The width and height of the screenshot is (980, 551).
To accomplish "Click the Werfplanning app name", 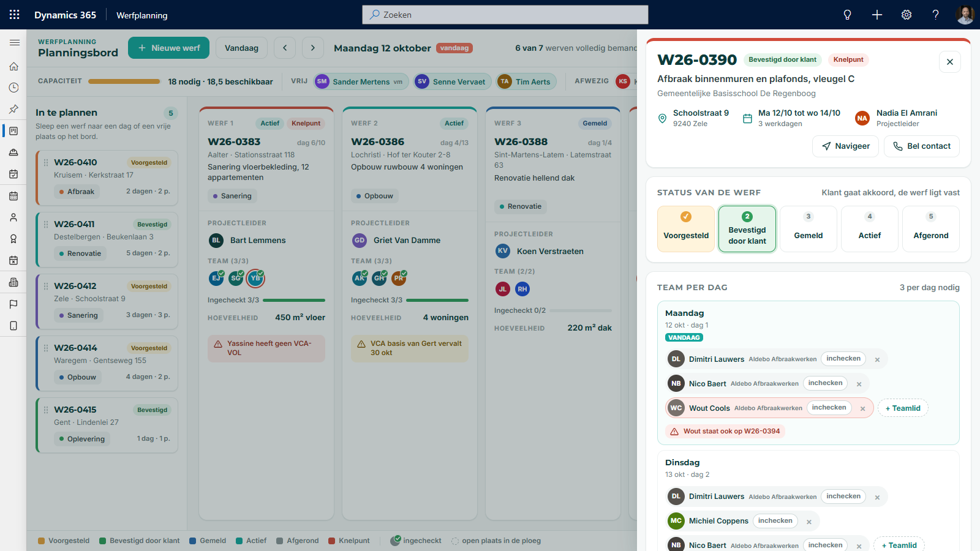I will (x=142, y=15).
